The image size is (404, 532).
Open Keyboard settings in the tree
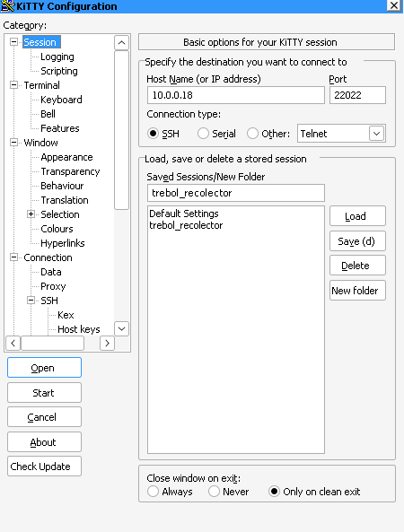61,100
